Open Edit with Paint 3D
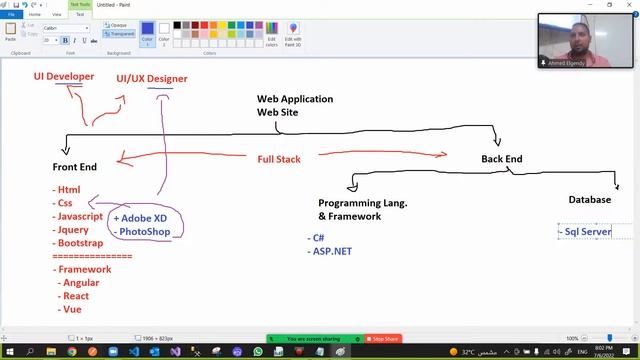 tap(293, 34)
